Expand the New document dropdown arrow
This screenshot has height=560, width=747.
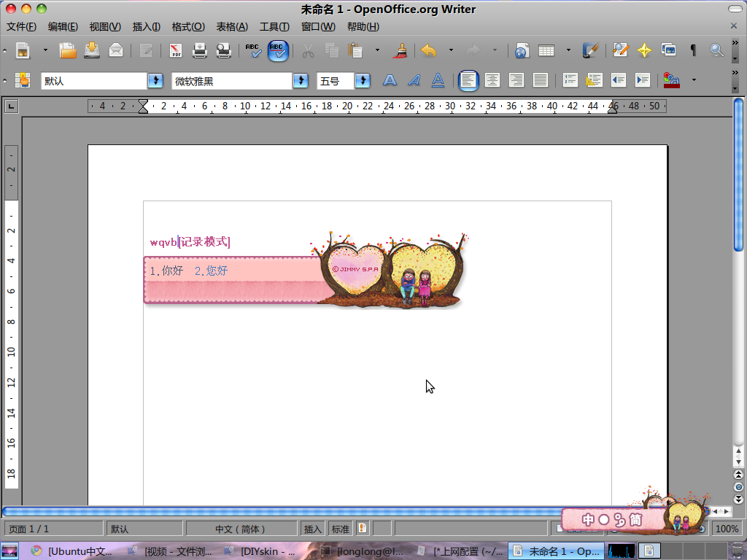45,50
